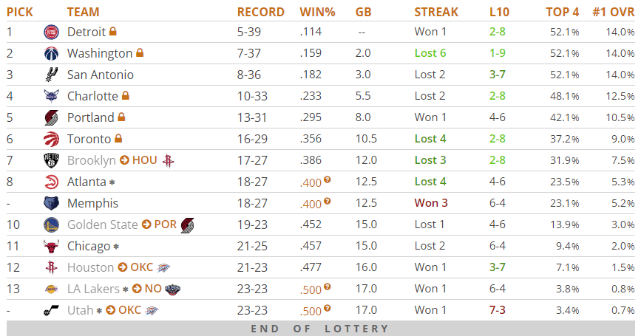The width and height of the screenshot is (644, 336).
Task: Click the STREAK column header
Action: [436, 12]
